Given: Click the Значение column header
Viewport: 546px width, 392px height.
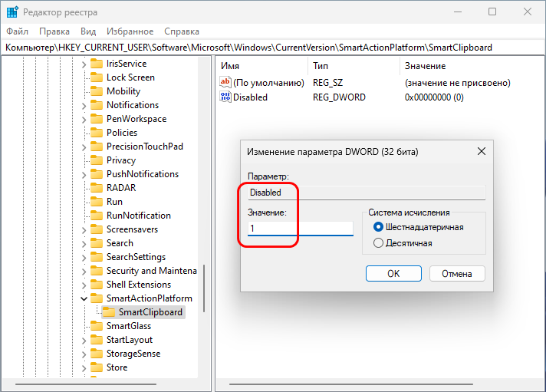Looking at the screenshot, I should (472, 66).
